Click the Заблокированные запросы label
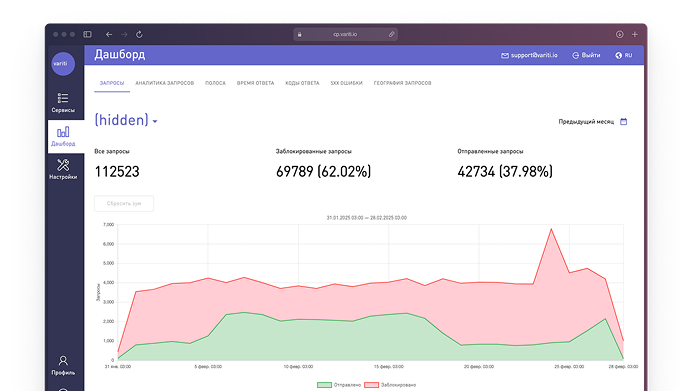The image size is (693, 391). point(314,152)
